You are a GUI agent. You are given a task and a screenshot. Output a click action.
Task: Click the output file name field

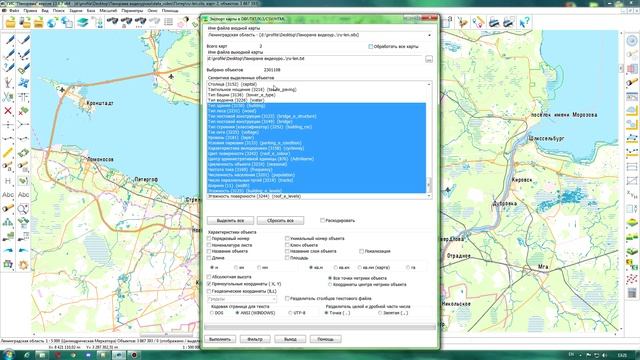click(315, 59)
